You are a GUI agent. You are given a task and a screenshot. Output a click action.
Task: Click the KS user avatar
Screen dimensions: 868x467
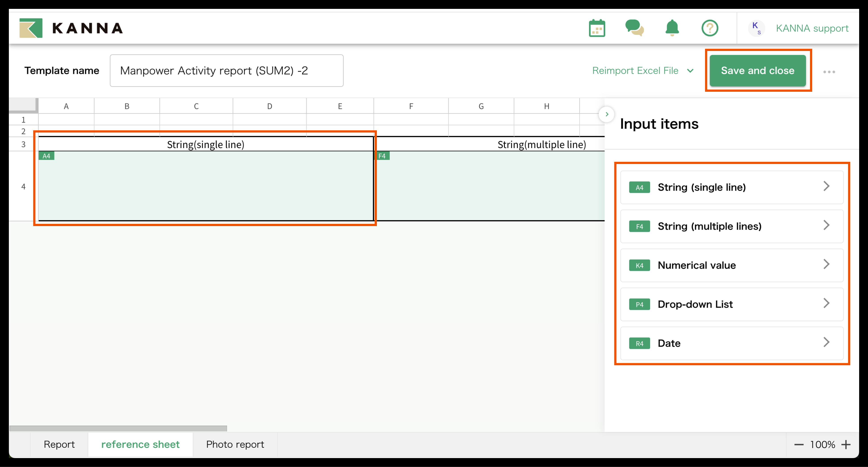click(x=756, y=28)
